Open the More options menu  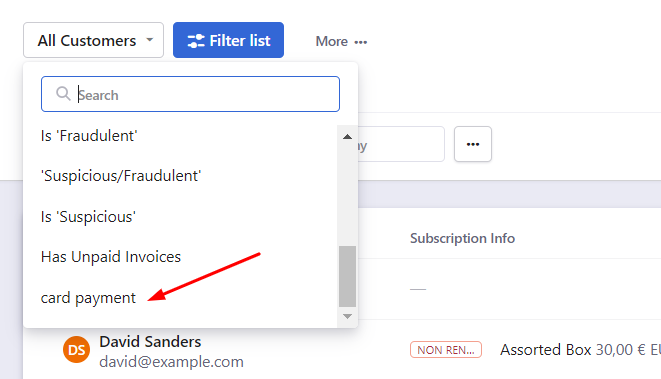(x=341, y=41)
